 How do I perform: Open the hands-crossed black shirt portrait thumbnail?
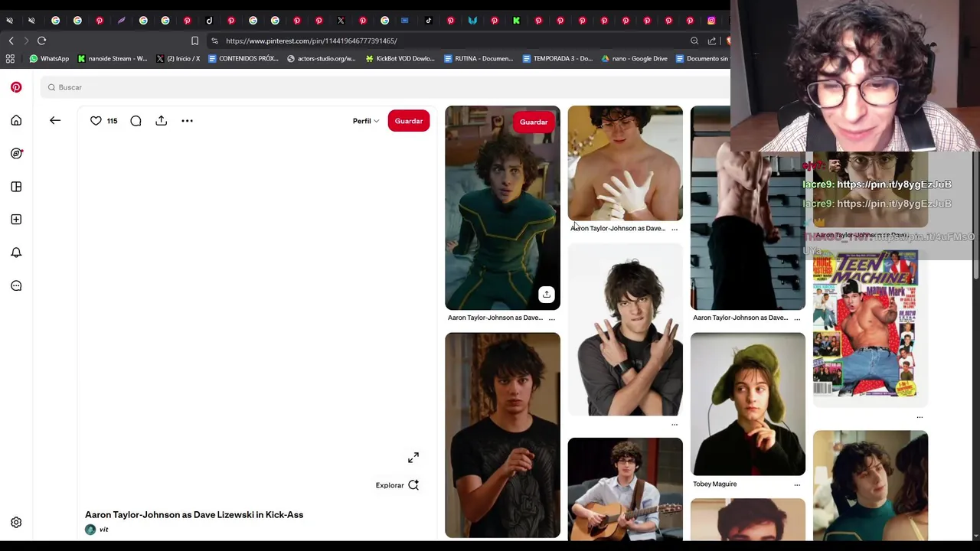coord(625,331)
